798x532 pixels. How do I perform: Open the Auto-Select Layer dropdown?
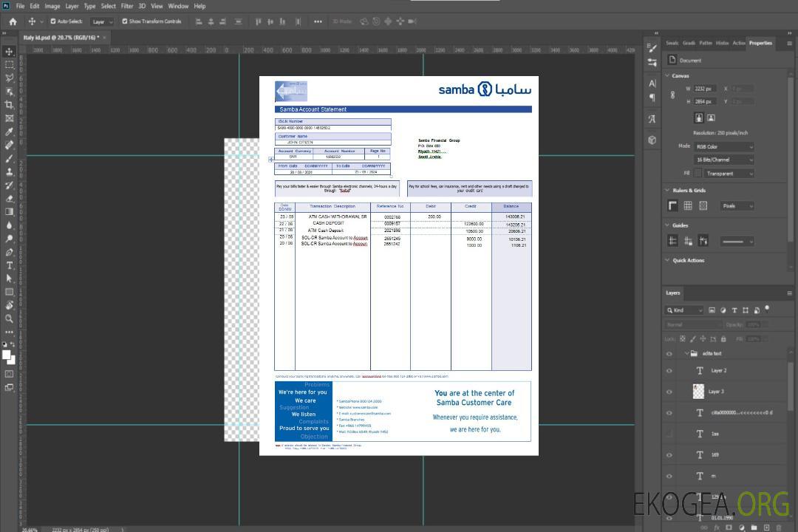pos(102,21)
